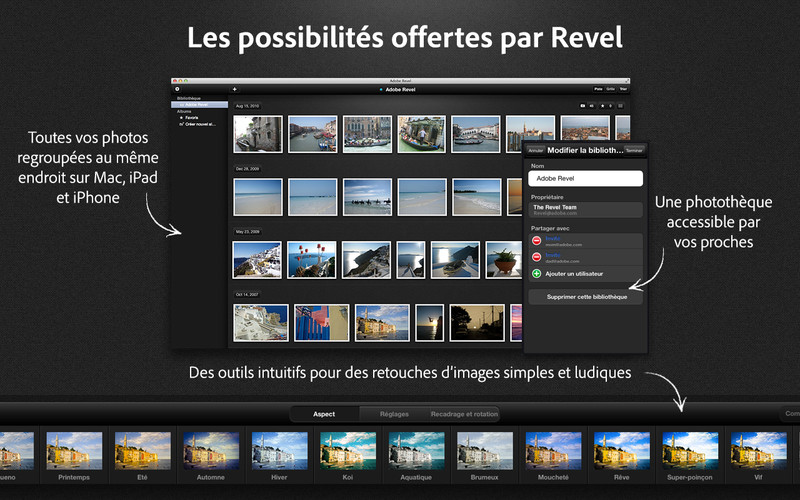Image resolution: width=800 pixels, height=500 pixels.
Task: Open the Santorini white houses photo
Action: tap(257, 260)
